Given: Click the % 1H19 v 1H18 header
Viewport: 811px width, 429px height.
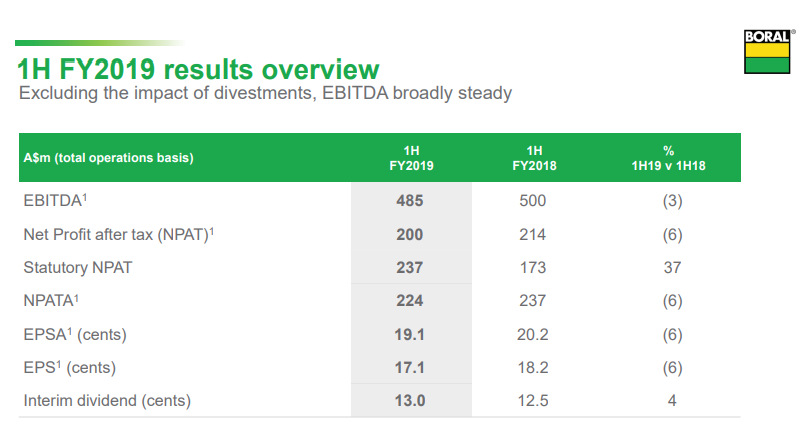Looking at the screenshot, I should pos(668,158).
